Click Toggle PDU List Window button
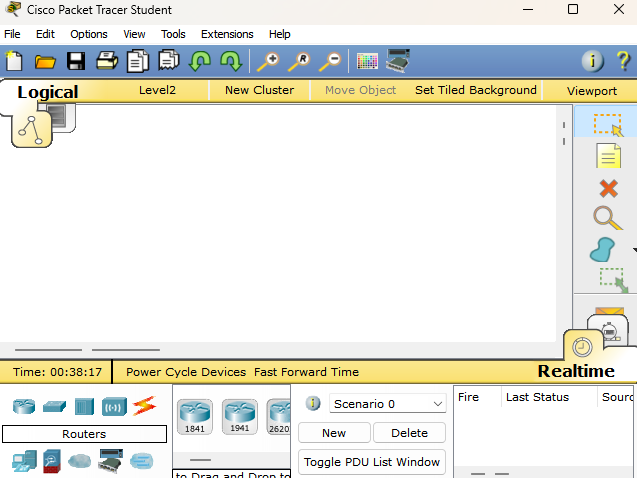637x478 pixels. point(372,462)
